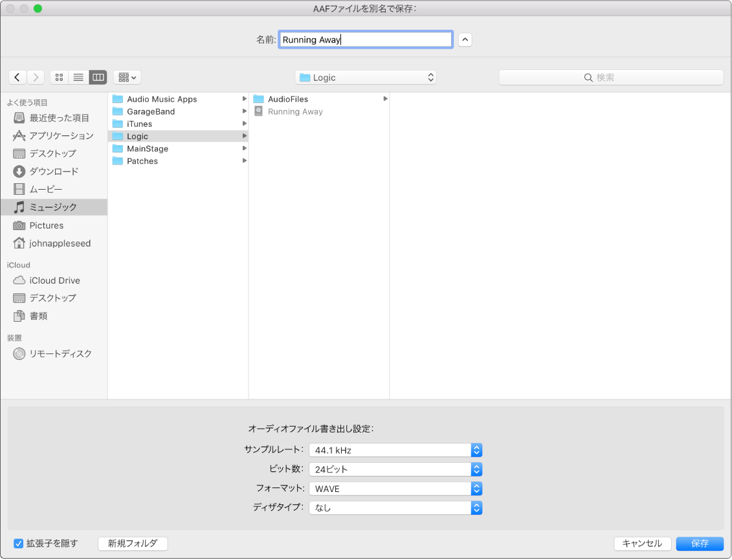This screenshot has height=560, width=732.
Task: Open ダウンロード in the sidebar
Action: point(54,172)
